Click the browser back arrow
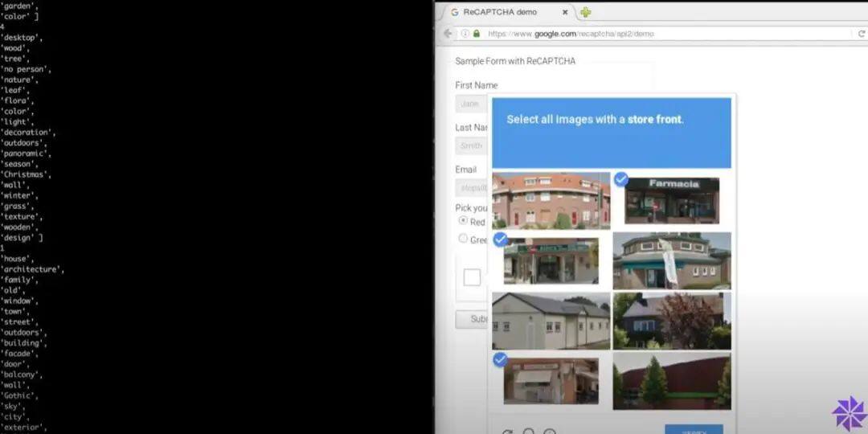This screenshot has height=434, width=868. pos(448,34)
